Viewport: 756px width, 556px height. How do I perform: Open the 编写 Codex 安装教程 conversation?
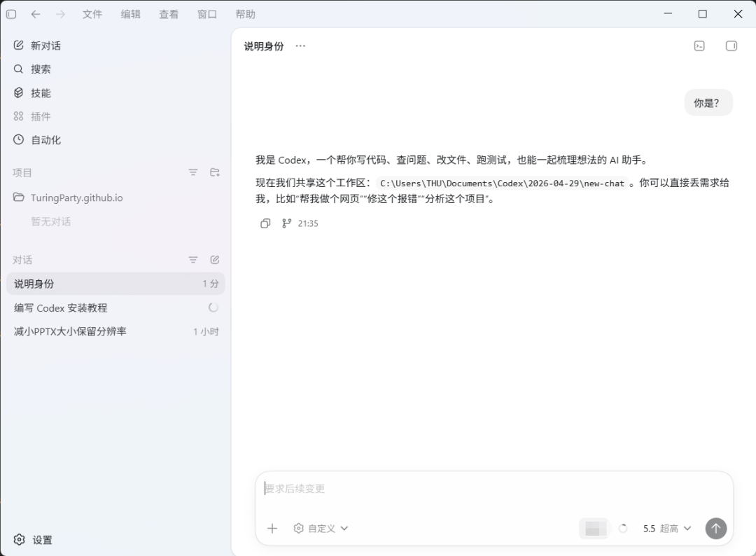pyautogui.click(x=115, y=307)
